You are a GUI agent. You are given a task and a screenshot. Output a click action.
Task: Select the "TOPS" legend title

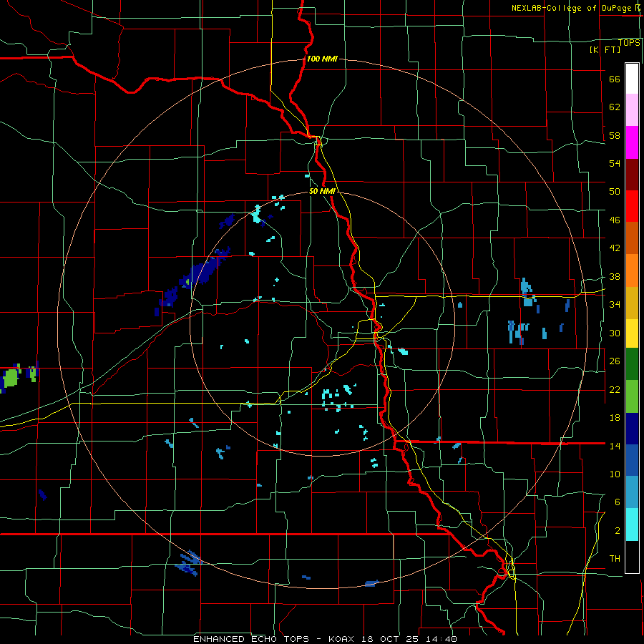coord(629,43)
